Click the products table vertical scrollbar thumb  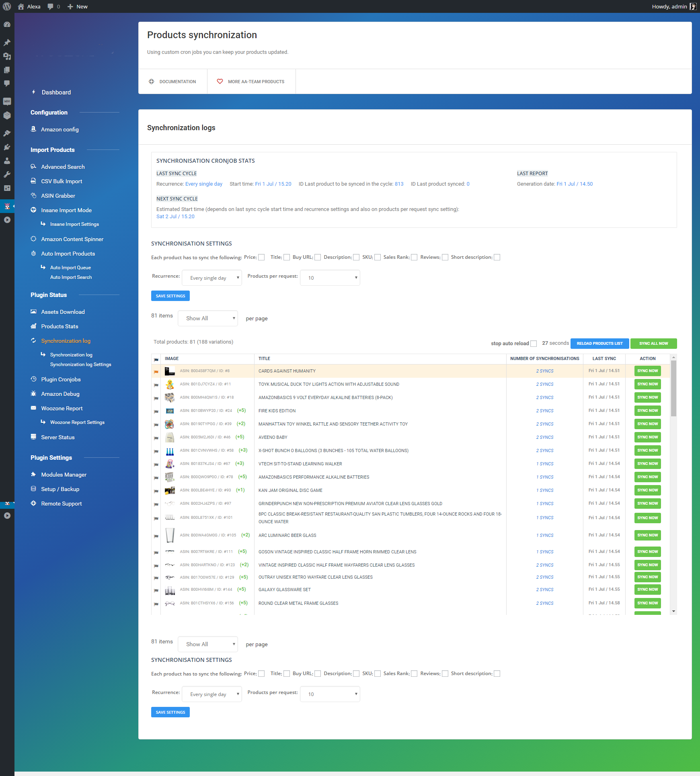tap(673, 388)
